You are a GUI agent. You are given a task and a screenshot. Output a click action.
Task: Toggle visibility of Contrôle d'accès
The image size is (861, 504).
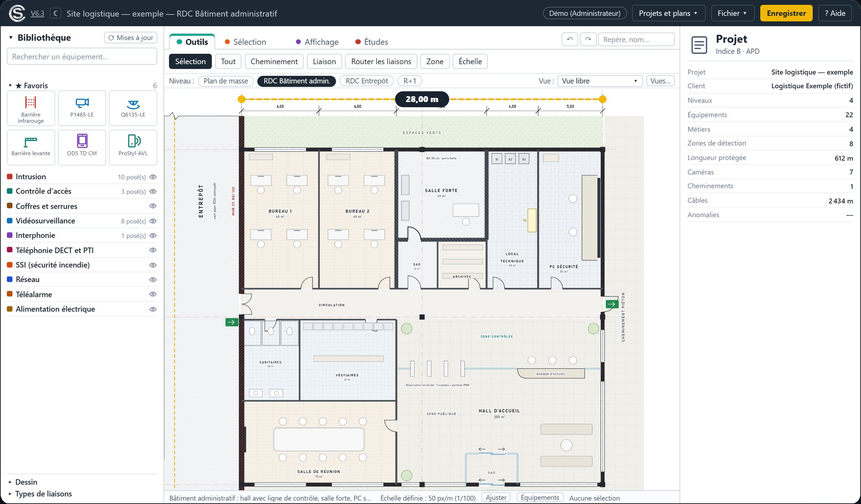pos(153,191)
